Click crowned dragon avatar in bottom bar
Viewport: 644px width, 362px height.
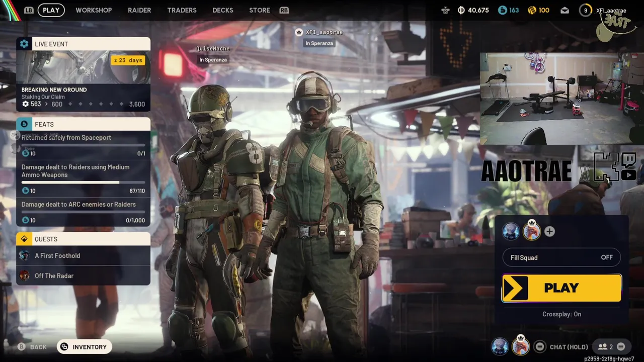click(x=521, y=346)
